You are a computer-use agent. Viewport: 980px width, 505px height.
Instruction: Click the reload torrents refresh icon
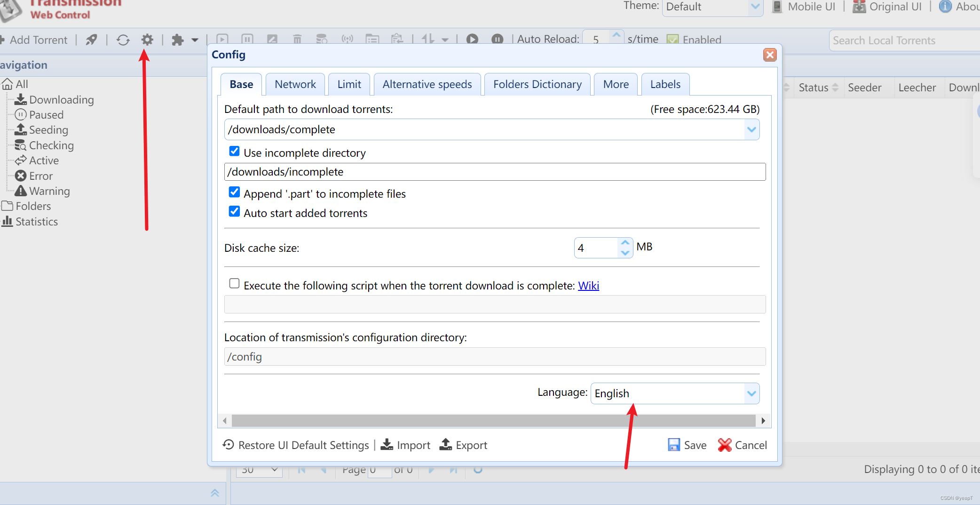[123, 40]
